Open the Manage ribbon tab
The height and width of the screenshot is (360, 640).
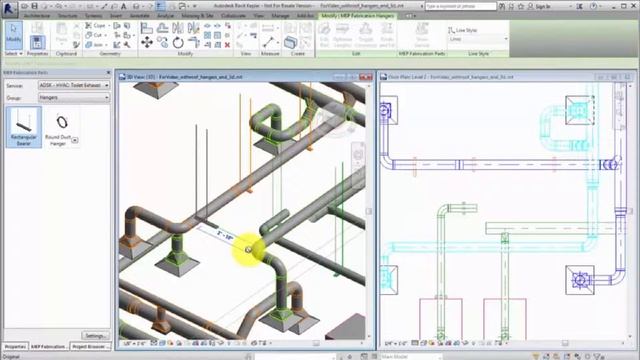[280, 16]
